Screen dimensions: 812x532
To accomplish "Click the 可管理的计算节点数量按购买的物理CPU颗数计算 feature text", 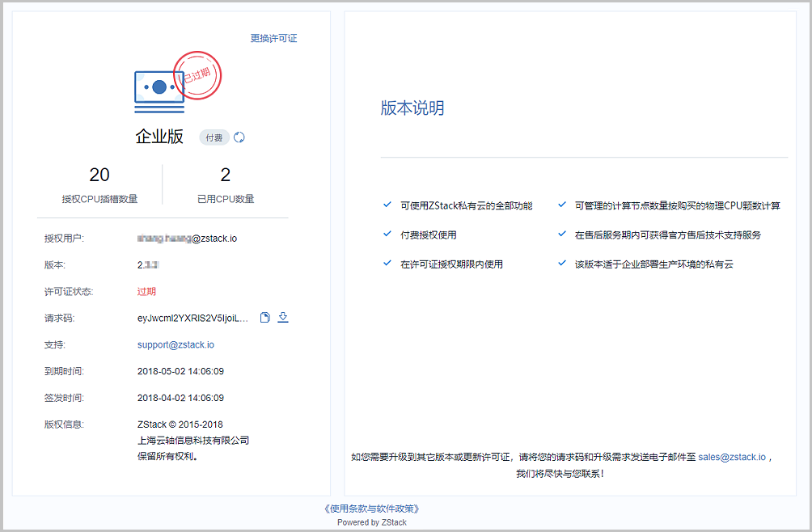I will pos(678,205).
